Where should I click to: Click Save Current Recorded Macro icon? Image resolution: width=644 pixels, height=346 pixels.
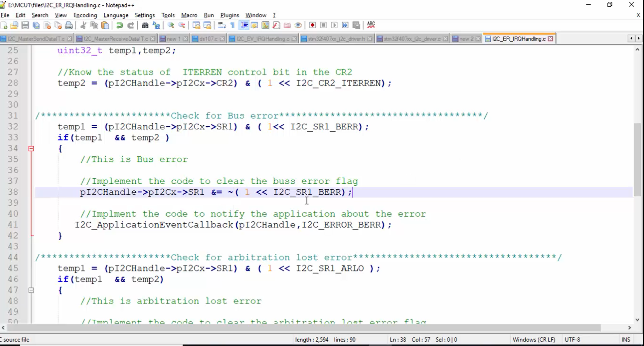pyautogui.click(x=356, y=25)
